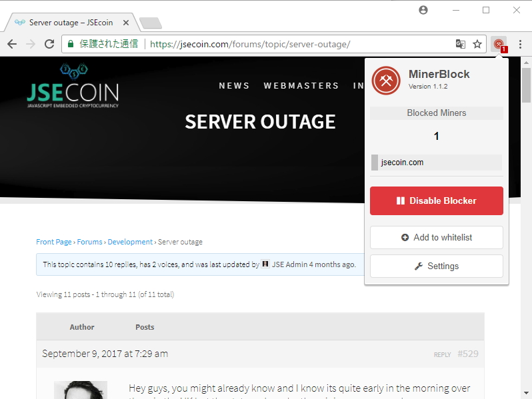Click the scrollbar up arrow

click(x=526, y=63)
